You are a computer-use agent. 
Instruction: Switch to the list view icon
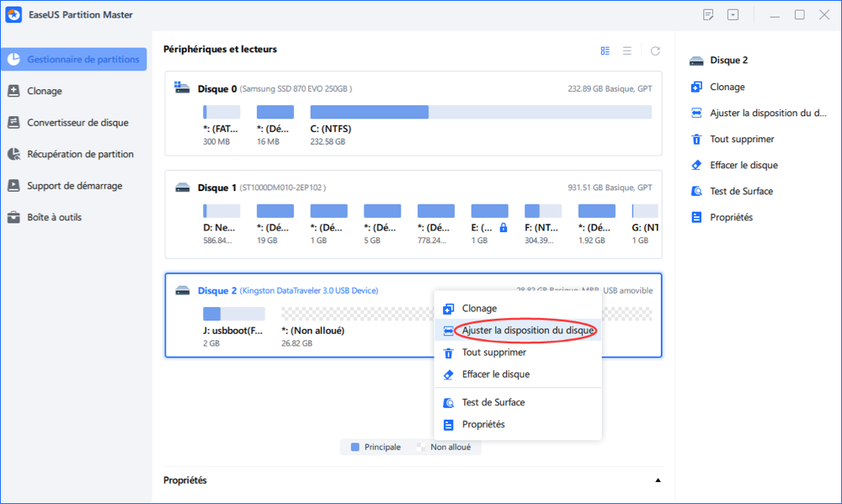click(627, 51)
